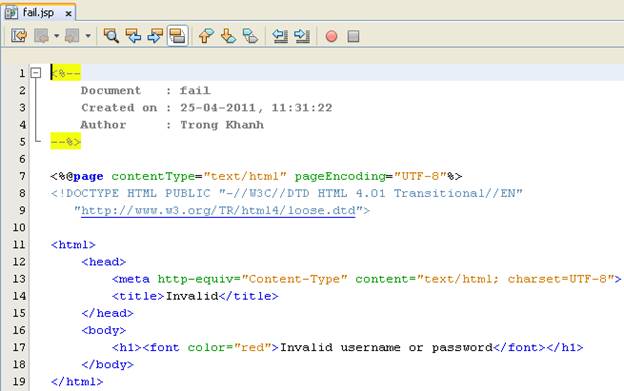Click the closing </html> tag
624x391 pixels.
coord(77,382)
